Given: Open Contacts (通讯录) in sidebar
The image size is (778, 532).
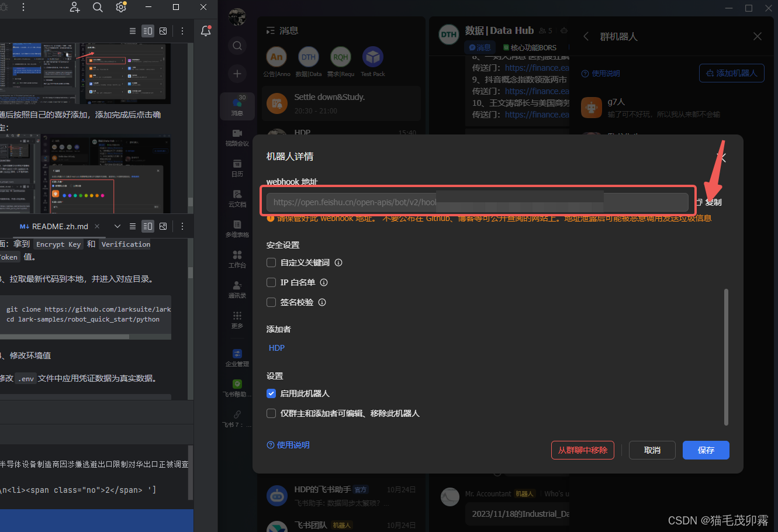Looking at the screenshot, I should [x=237, y=290].
